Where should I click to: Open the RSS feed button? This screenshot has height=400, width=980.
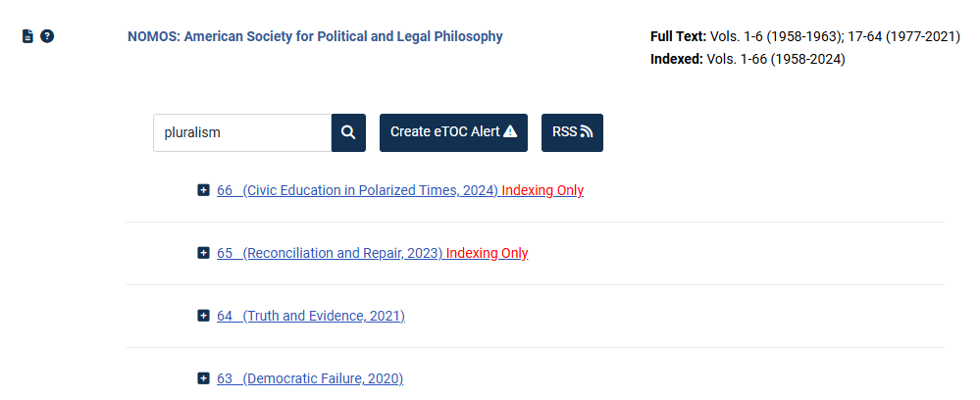pyautogui.click(x=572, y=132)
